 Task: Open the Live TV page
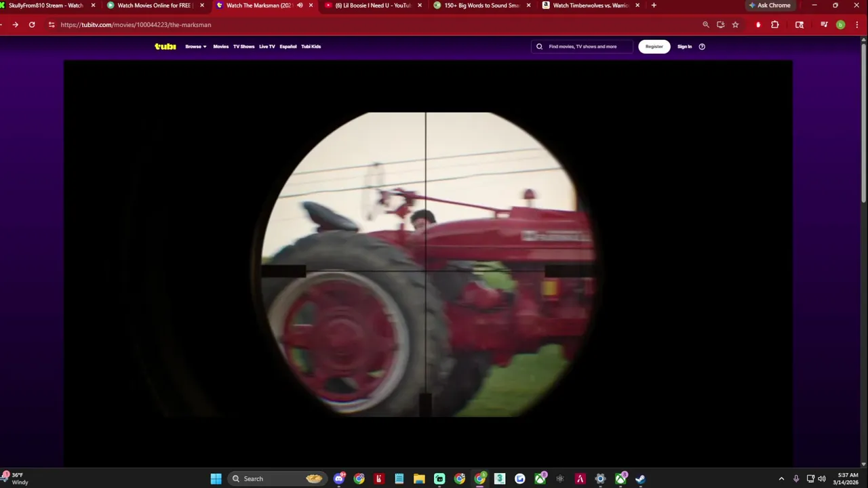pos(267,47)
